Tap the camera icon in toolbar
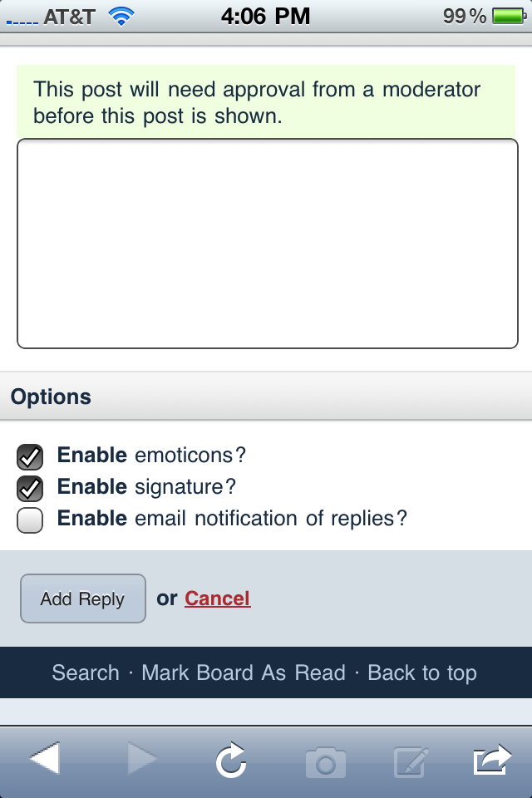This screenshot has height=798, width=532. (x=325, y=761)
